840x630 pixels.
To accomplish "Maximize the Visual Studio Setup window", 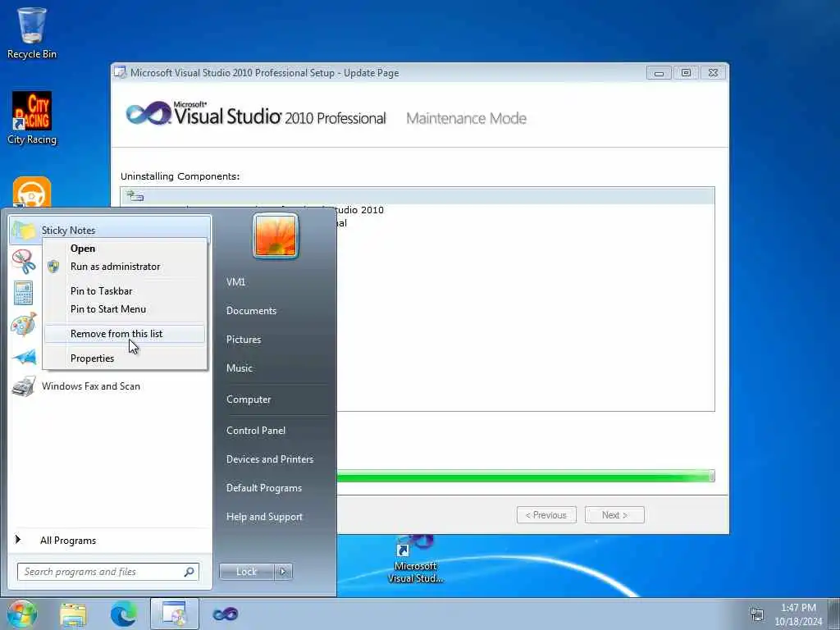I will click(x=686, y=73).
